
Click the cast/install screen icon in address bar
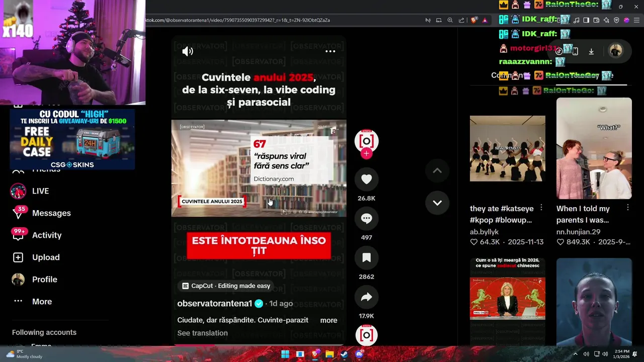click(439, 20)
